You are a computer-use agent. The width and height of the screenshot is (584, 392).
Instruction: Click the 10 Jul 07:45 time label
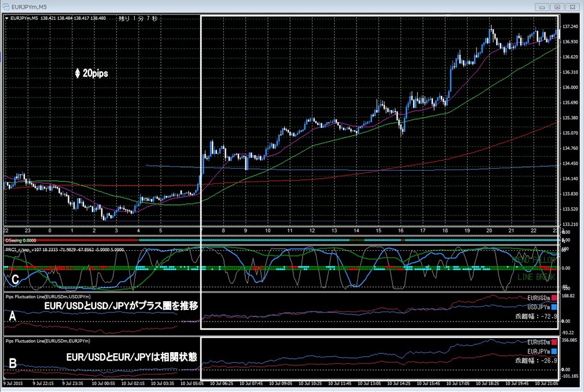(x=251, y=383)
